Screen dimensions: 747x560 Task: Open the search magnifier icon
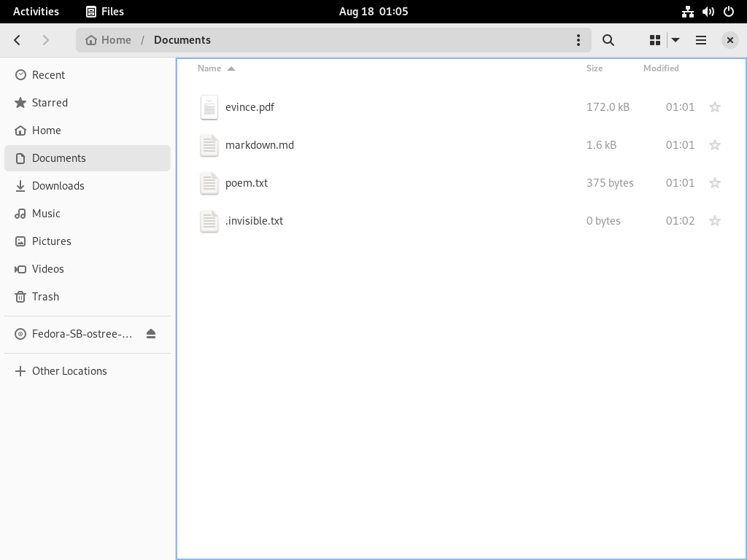[608, 40]
